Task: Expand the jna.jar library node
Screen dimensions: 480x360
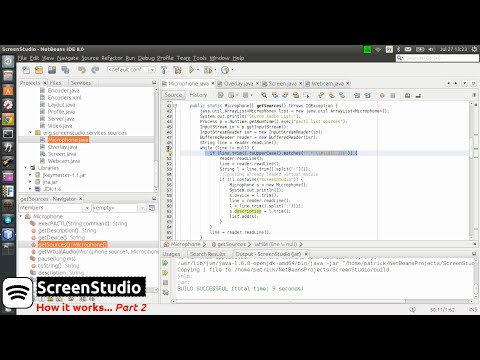Action: click(x=30, y=182)
